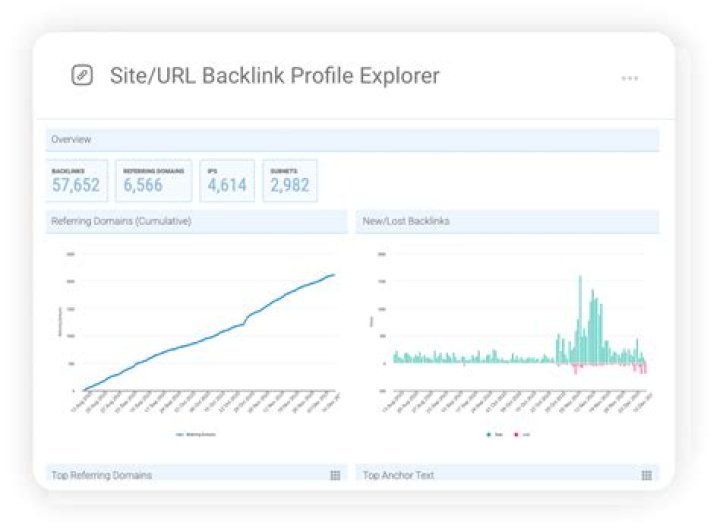Select the Backlinks 57,652 stat card
Viewport: 720px width, 532px height.
[77, 180]
